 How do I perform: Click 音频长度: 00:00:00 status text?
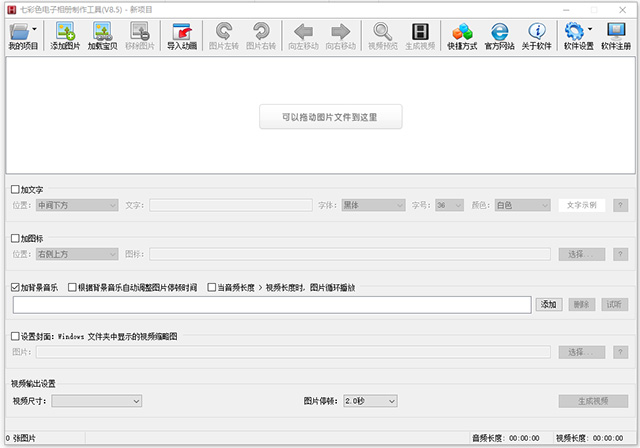(x=506, y=438)
